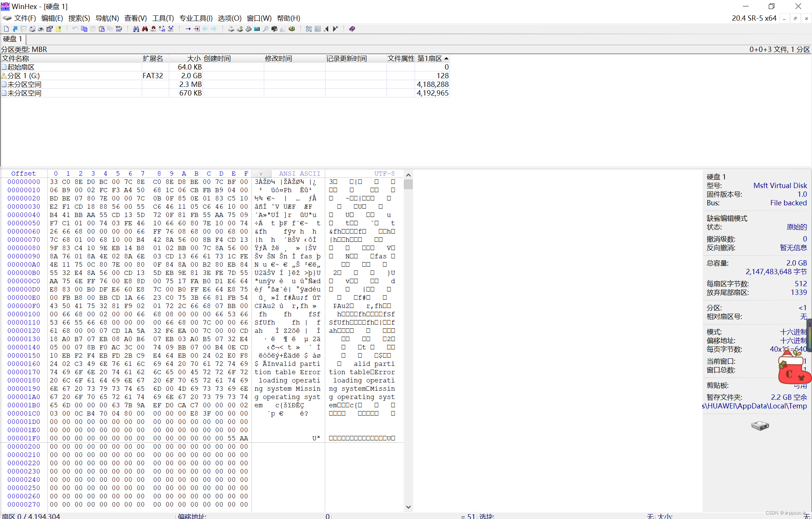Viewport: 812px width, 519px height.
Task: Click the Open Disk toolbar icon
Action: tap(231, 29)
